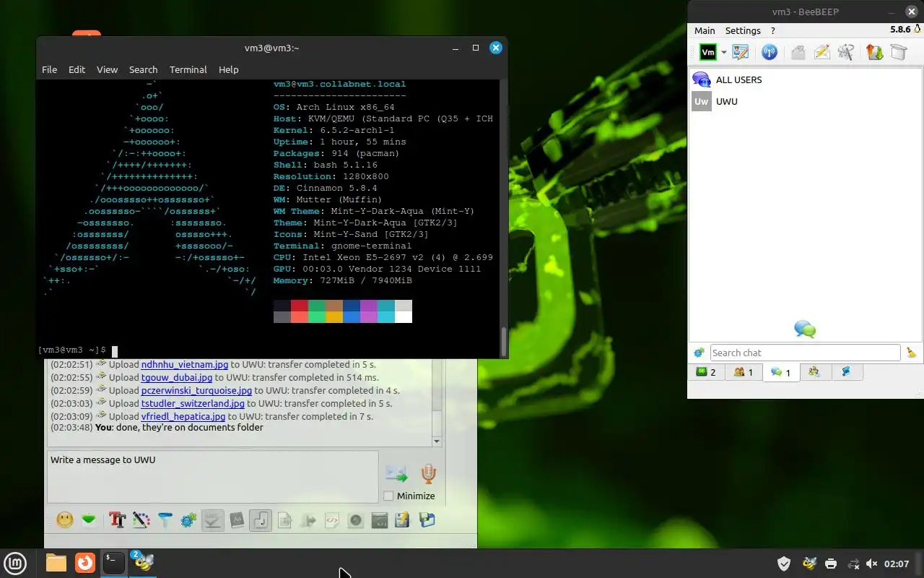Select the ALL USERS chat entry
Image resolution: width=924 pixels, height=578 pixels.
click(x=806, y=79)
